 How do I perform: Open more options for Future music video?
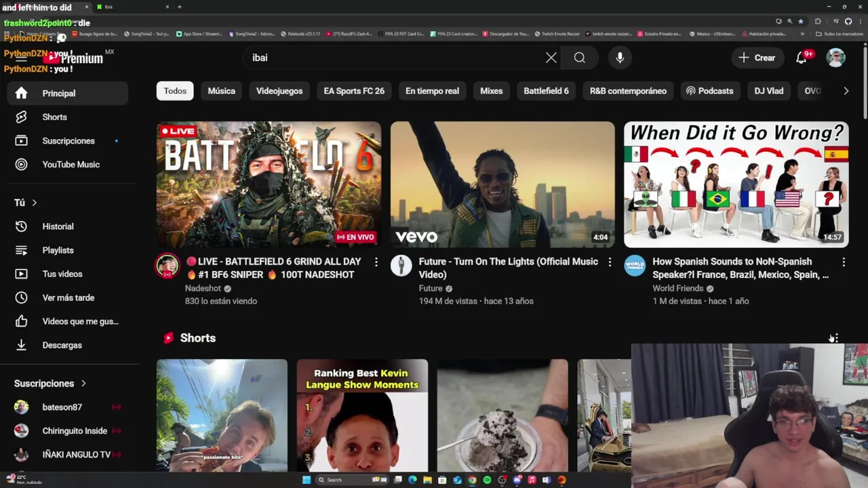click(x=610, y=262)
